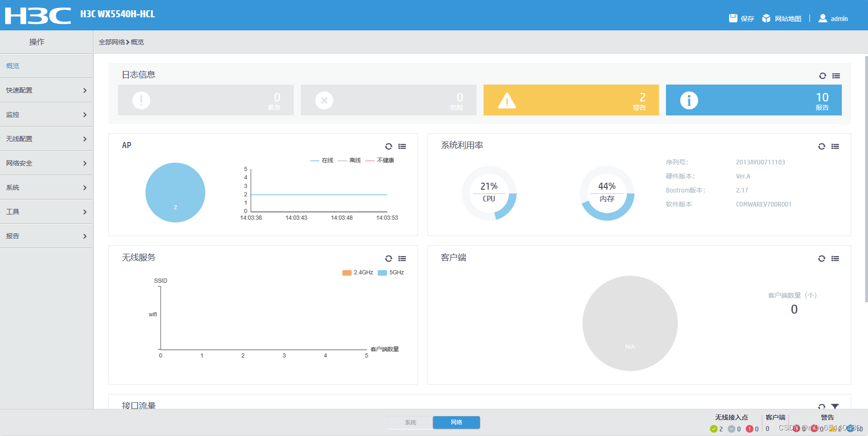The height and width of the screenshot is (436, 868).
Task: Click the 内存 44% usage gauge
Action: tap(607, 193)
